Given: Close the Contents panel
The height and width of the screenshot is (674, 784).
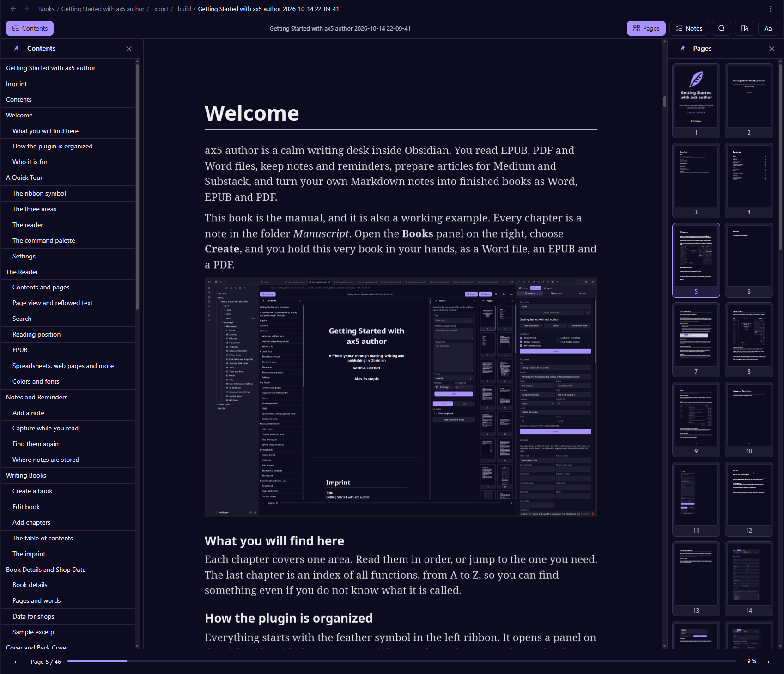Looking at the screenshot, I should click(129, 49).
